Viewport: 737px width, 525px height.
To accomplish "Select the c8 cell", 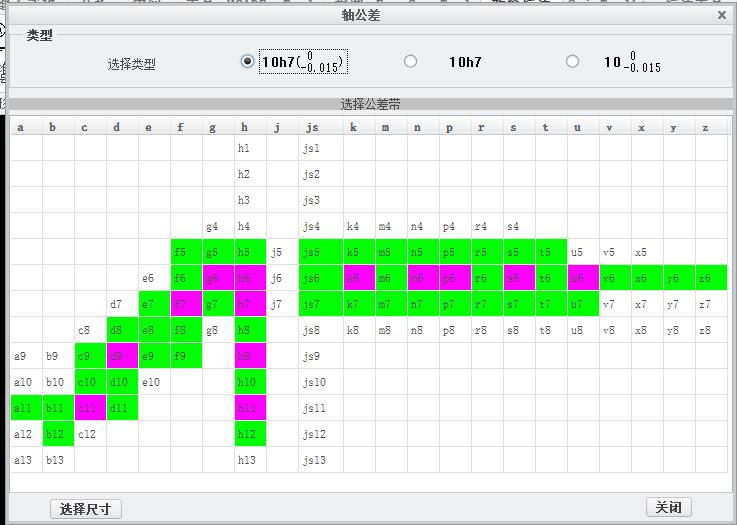I will [x=90, y=330].
